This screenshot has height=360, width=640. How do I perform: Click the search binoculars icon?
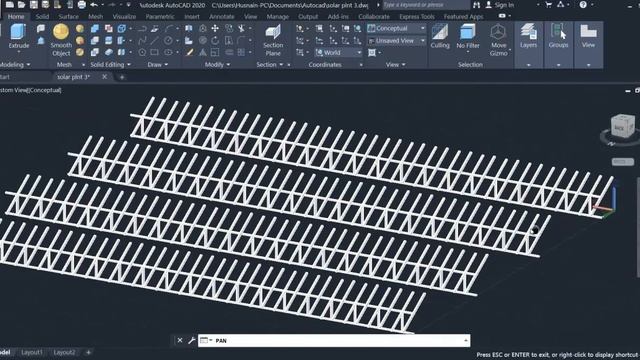point(476,5)
